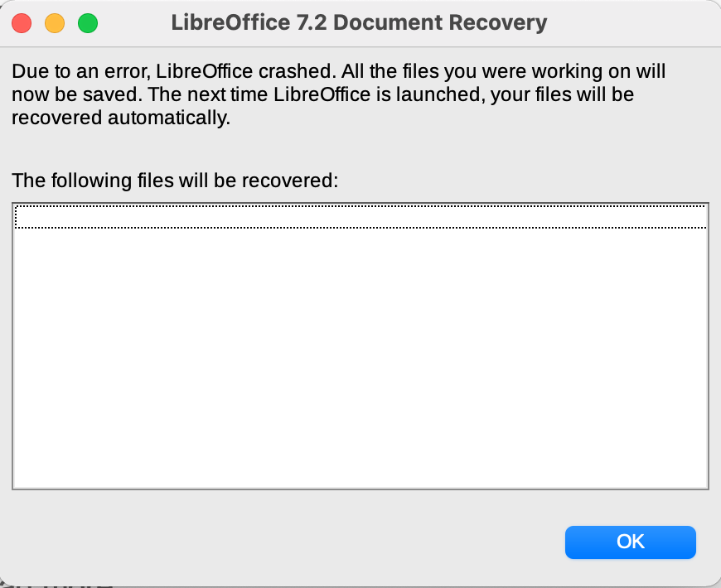Maximize the dialog using the green button
Screen dimensions: 721x588
coord(88,23)
